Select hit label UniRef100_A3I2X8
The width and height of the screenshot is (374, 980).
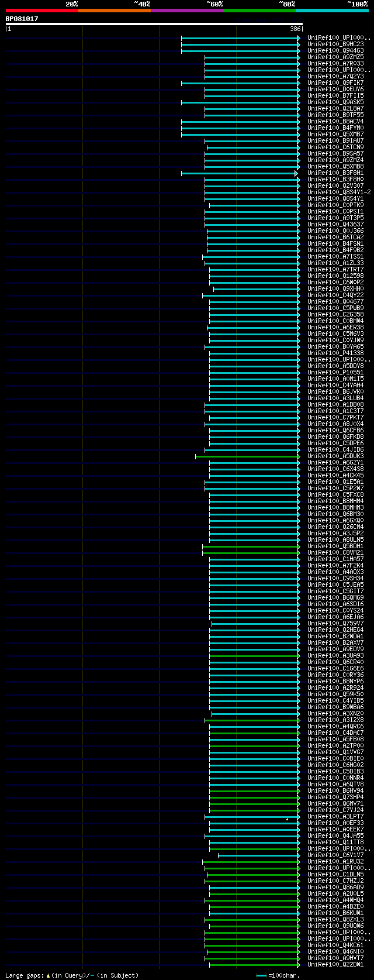(x=335, y=720)
